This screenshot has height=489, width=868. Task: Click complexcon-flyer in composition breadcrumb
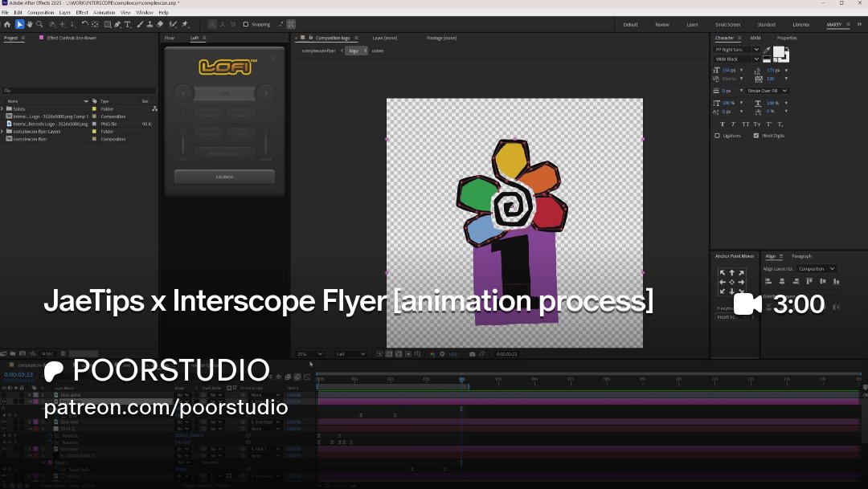point(318,51)
